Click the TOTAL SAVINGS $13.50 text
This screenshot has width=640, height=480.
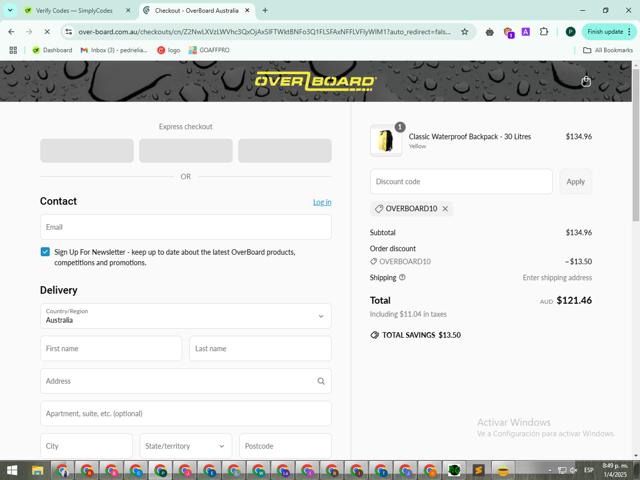point(421,335)
